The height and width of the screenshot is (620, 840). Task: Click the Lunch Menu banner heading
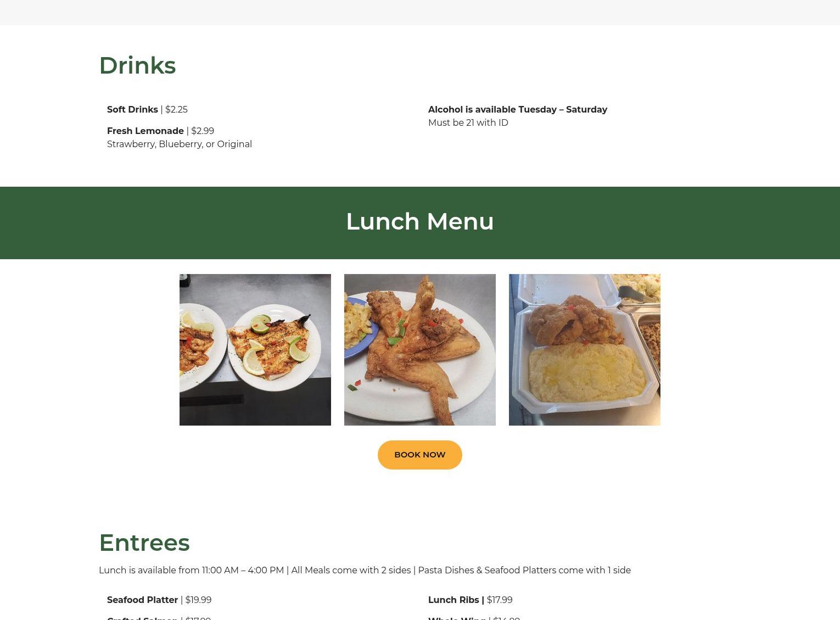click(x=420, y=221)
